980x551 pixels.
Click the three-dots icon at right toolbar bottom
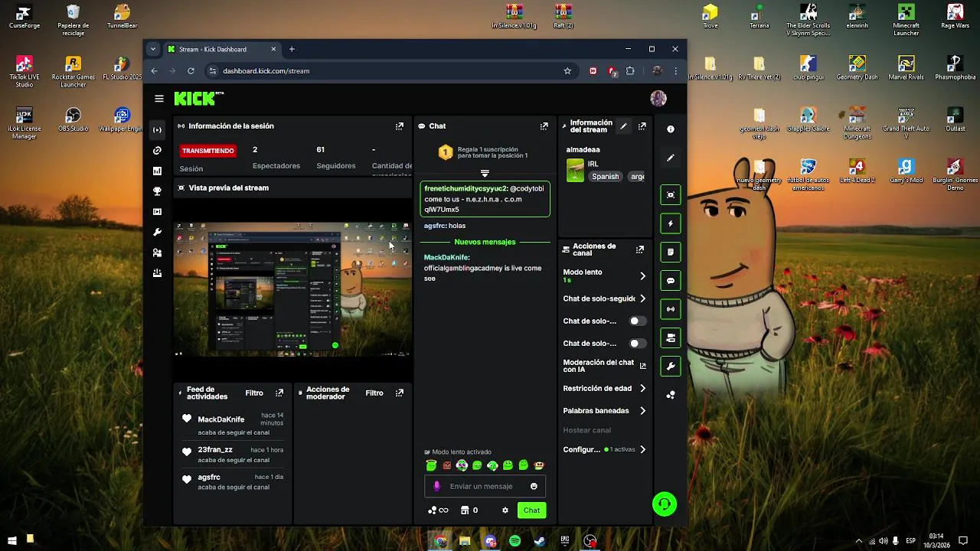coord(671,395)
